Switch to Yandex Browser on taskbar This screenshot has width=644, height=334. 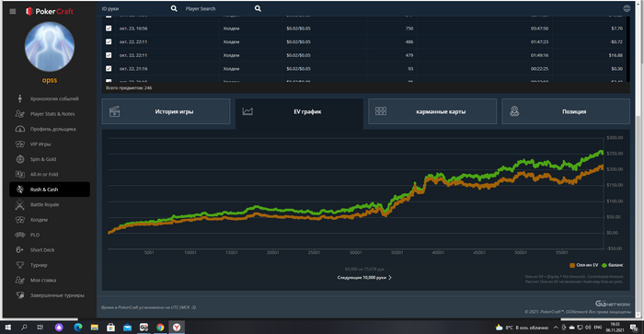click(x=177, y=328)
